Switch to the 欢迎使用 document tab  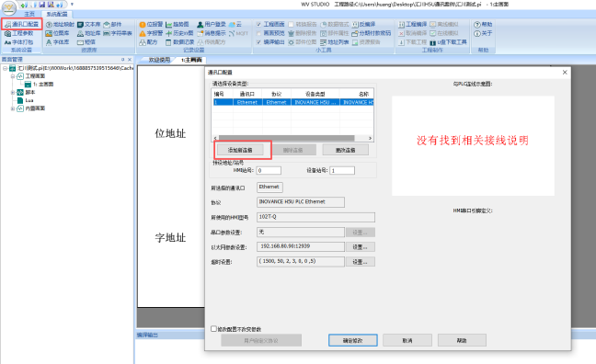coord(159,60)
